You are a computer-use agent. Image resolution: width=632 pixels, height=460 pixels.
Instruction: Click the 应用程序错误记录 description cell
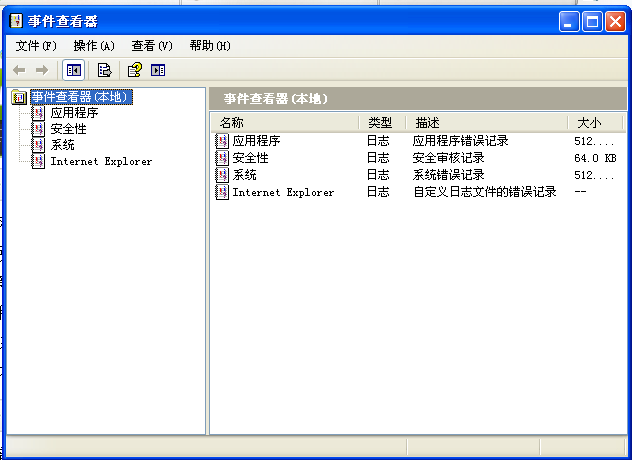point(460,141)
